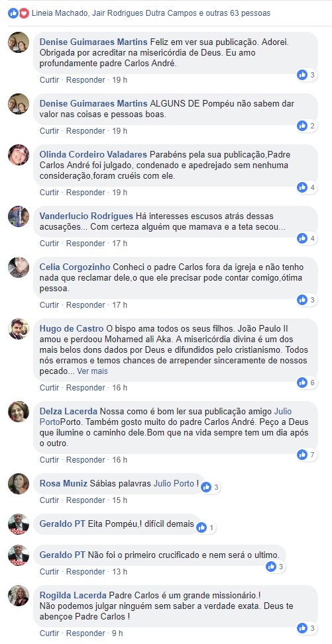The width and height of the screenshot is (332, 644).
Task: Like the crucificado comment by Geraldo PT with Curtir
Action: (x=49, y=572)
